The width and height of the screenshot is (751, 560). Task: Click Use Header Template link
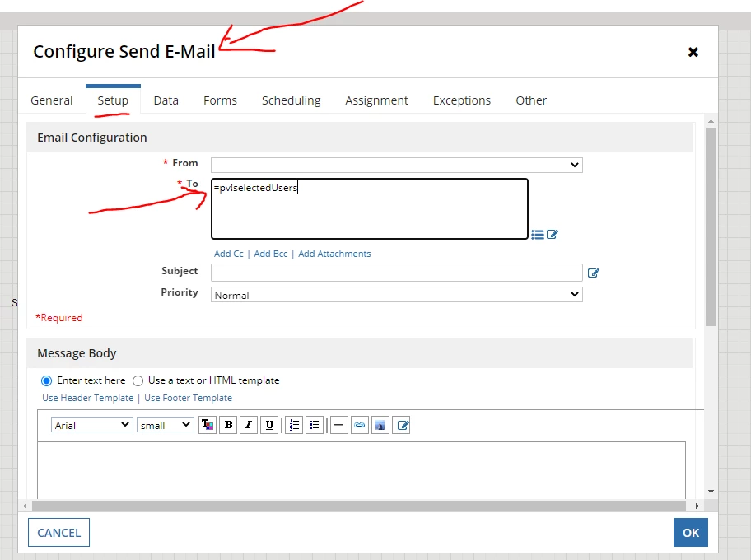tap(87, 398)
